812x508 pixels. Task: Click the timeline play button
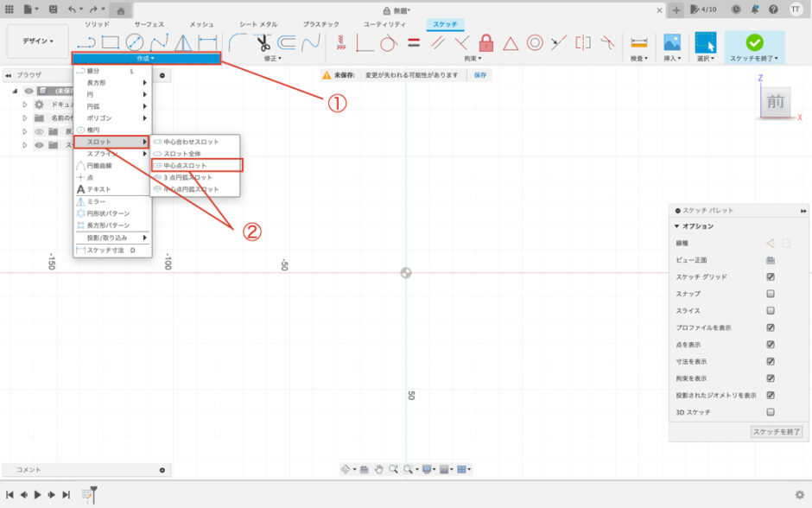pyautogui.click(x=37, y=494)
